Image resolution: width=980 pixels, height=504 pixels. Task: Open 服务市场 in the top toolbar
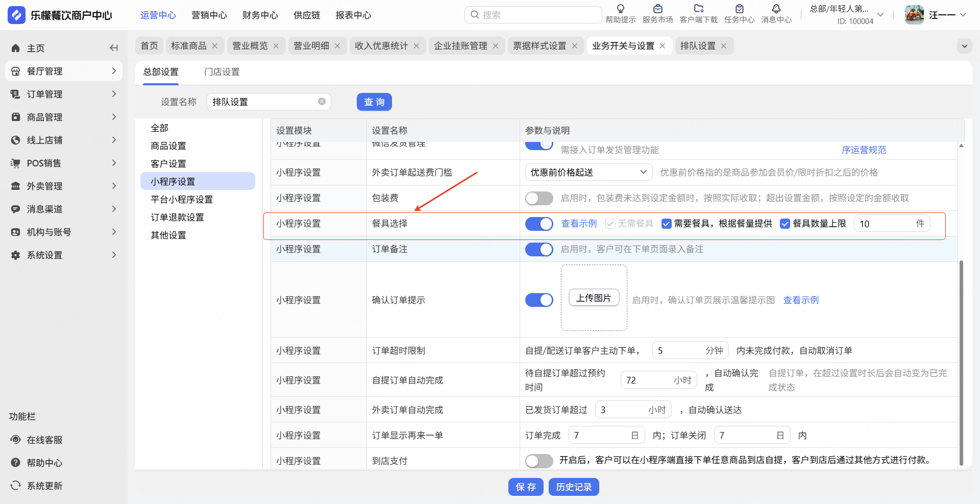point(657,9)
